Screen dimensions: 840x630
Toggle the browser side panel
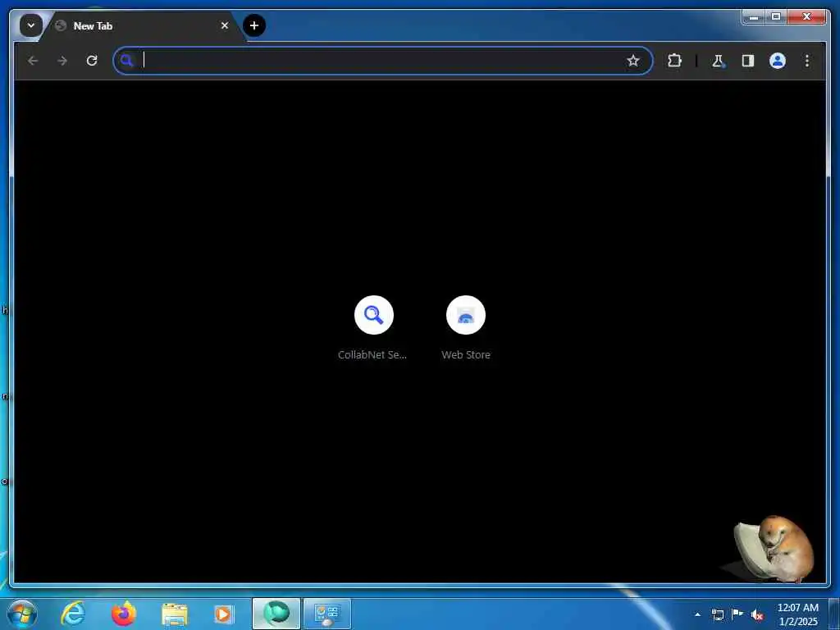coord(748,61)
